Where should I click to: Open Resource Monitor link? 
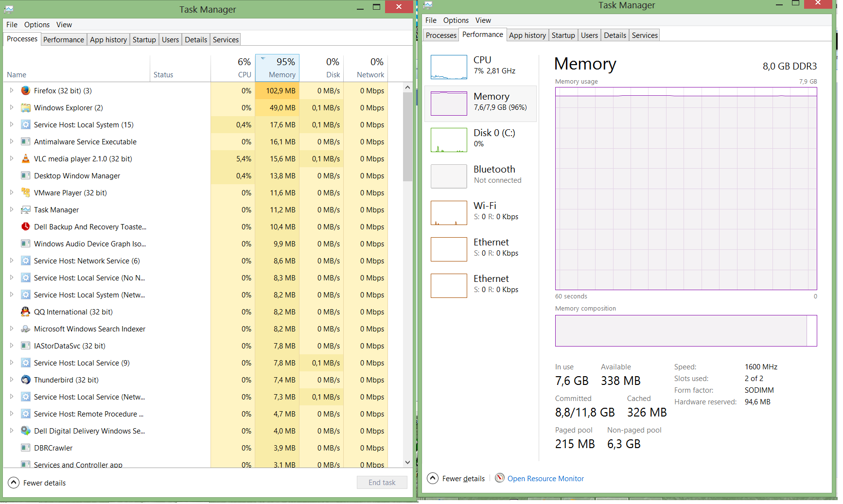click(x=545, y=479)
